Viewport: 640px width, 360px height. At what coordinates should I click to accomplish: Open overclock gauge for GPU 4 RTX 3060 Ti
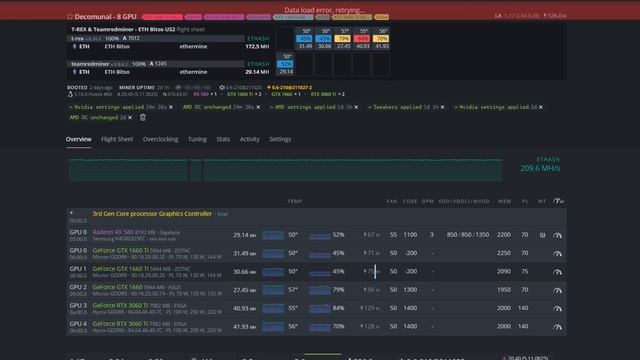[557, 327]
